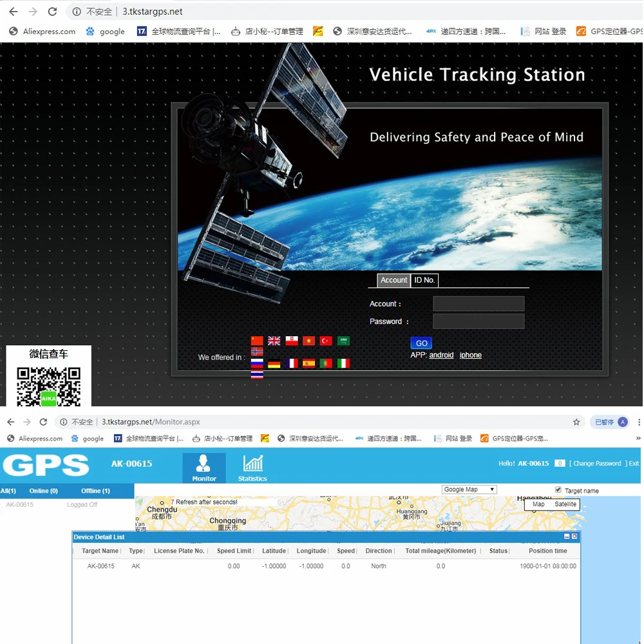Pick the Russian flag language
Viewport: 644px width, 644px height.
pos(257,363)
